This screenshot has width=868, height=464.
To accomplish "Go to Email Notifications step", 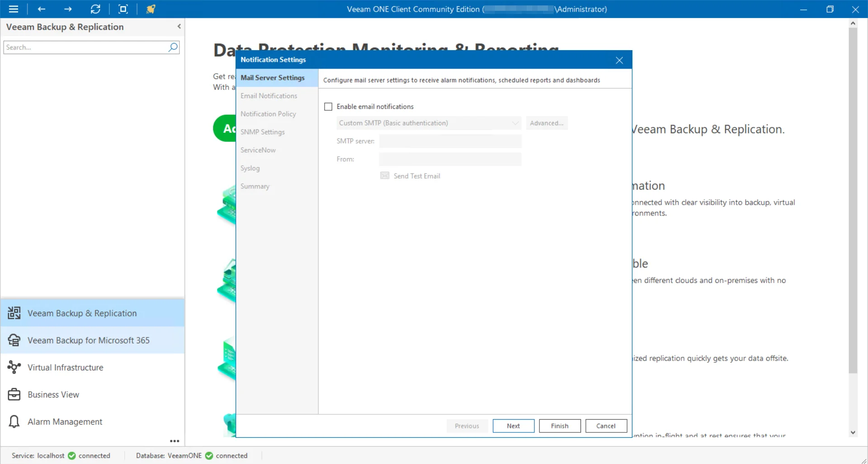I will click(x=269, y=96).
